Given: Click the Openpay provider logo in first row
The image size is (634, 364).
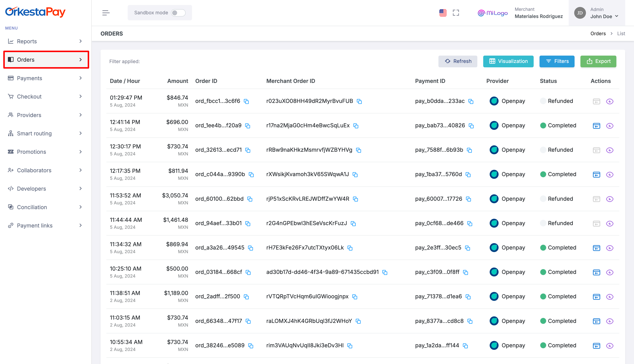Looking at the screenshot, I should click(x=494, y=101).
